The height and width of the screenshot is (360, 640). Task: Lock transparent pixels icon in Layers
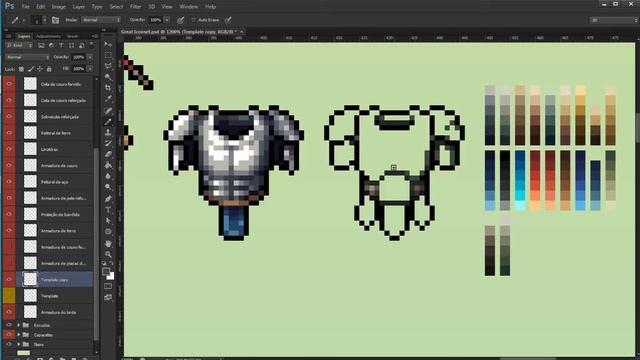[21, 69]
